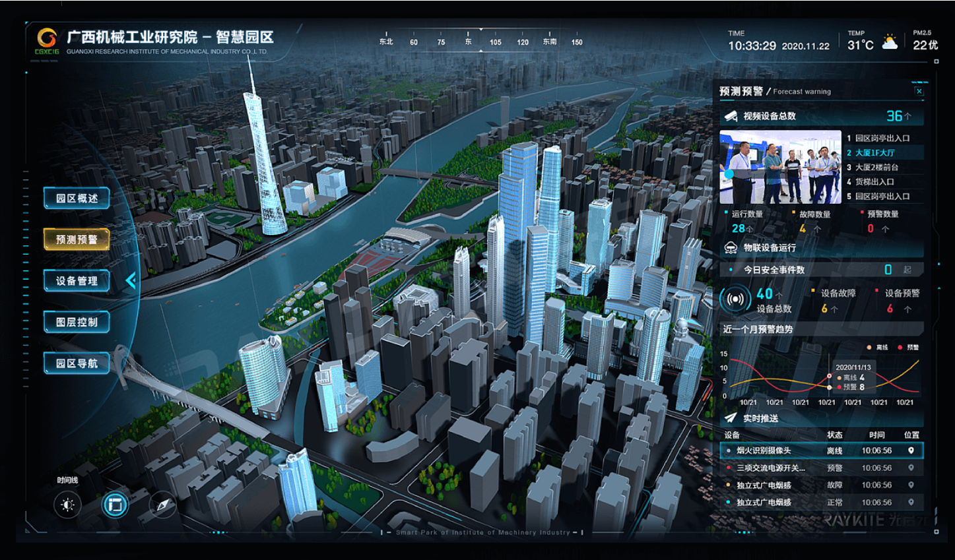Click the 设备 column header
Image resolution: width=955 pixels, height=560 pixels.
732,435
